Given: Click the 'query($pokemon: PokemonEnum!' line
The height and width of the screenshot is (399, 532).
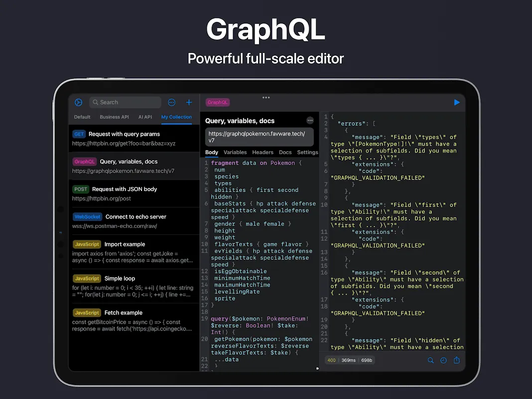Looking at the screenshot, I should tap(260, 319).
